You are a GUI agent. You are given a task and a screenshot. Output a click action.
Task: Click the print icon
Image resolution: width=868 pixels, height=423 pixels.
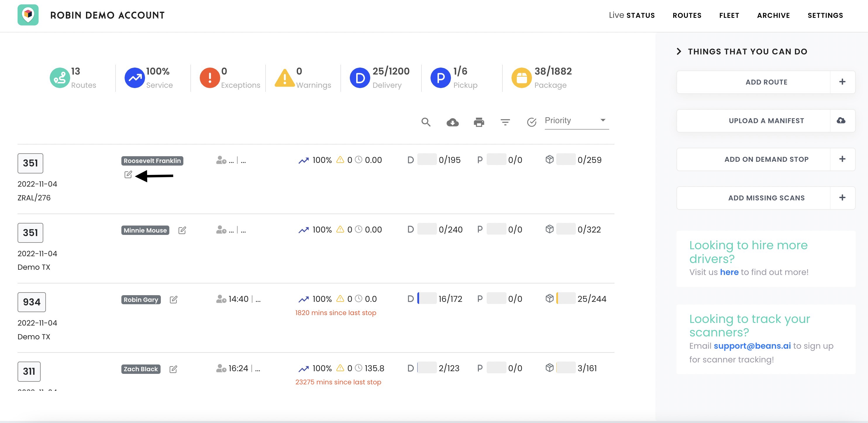479,122
